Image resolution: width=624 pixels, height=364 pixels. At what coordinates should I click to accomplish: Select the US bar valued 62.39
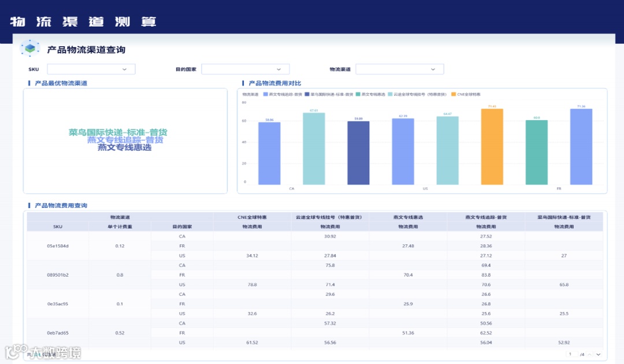tap(403, 151)
